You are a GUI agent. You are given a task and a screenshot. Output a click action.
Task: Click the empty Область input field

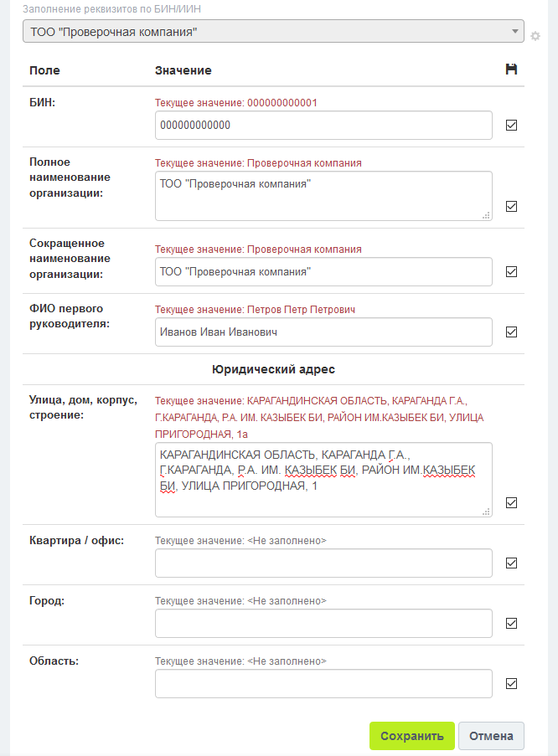[x=323, y=683]
